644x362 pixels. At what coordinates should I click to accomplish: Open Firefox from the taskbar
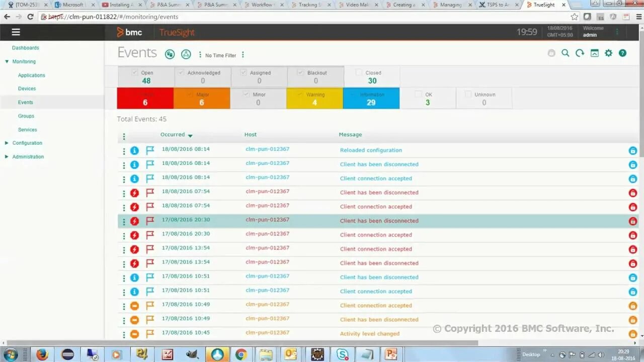coord(42,354)
